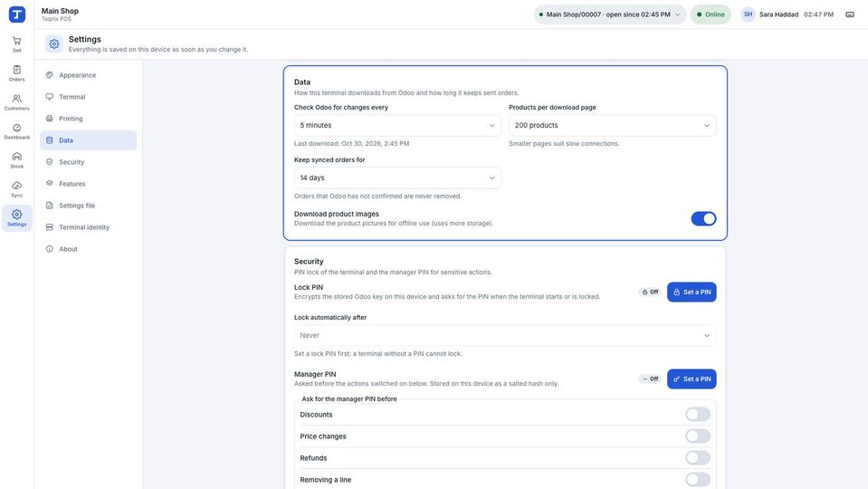Open Products per download page dropdown
868x489 pixels.
tap(612, 125)
